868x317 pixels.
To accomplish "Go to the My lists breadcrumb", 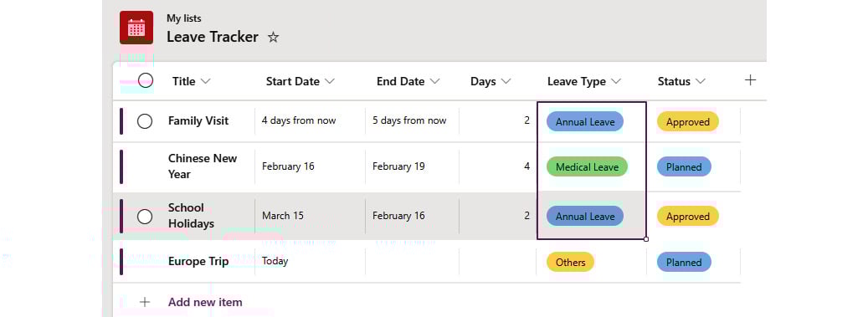I will click(184, 18).
